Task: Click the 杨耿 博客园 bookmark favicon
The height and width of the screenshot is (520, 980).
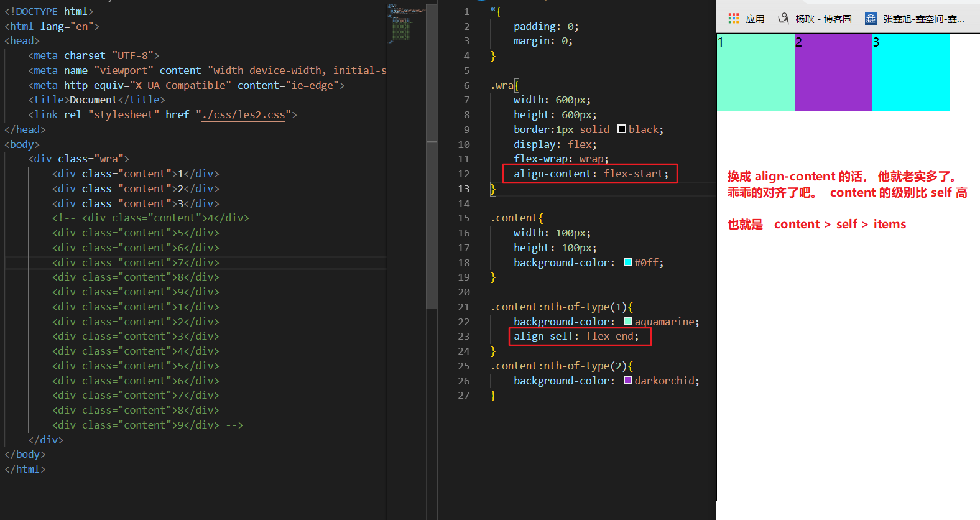Action: click(784, 19)
